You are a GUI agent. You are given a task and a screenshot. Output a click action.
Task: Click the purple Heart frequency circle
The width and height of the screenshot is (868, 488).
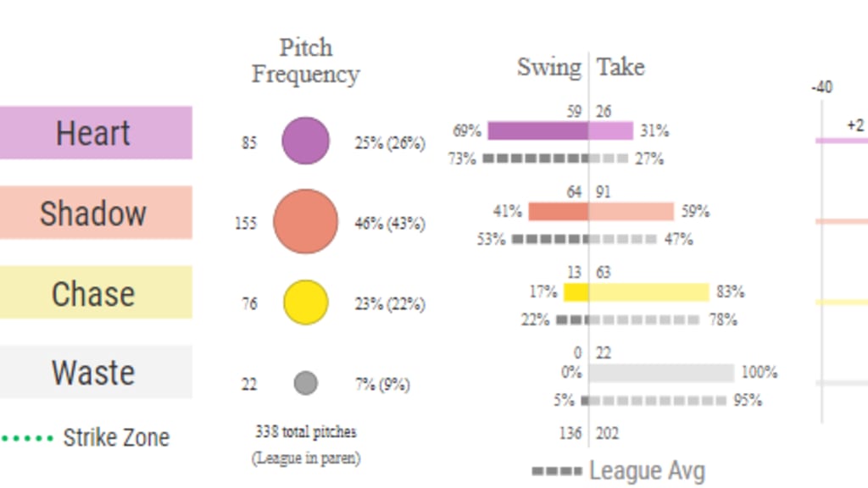click(305, 141)
